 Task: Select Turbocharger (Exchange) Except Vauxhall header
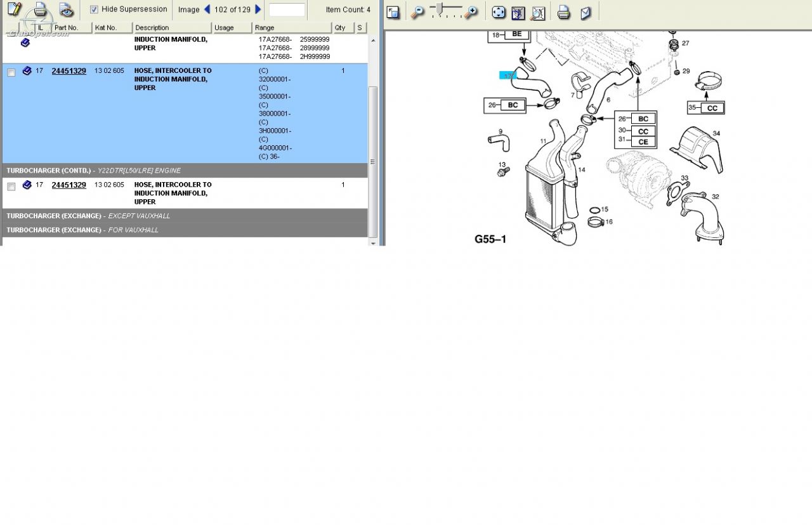pos(185,216)
